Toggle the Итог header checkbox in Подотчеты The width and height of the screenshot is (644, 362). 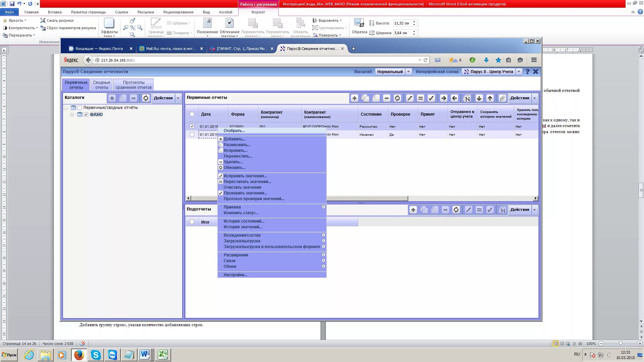pos(192,222)
